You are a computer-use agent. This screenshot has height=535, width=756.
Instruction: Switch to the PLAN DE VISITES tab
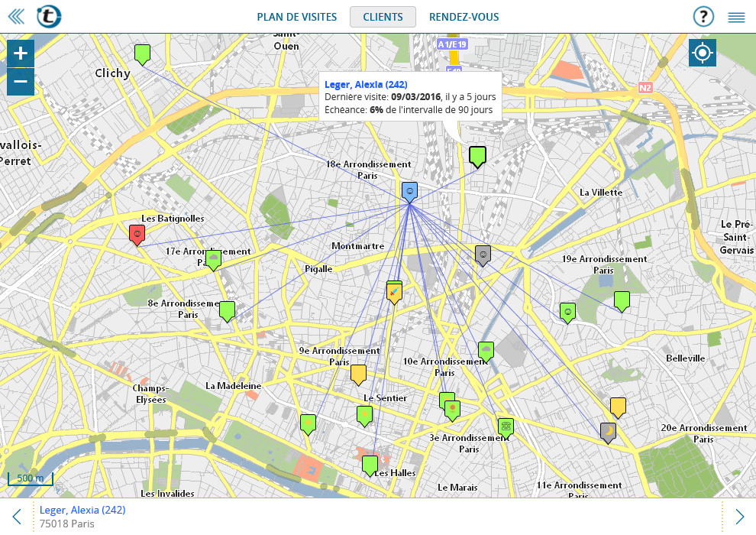(297, 16)
